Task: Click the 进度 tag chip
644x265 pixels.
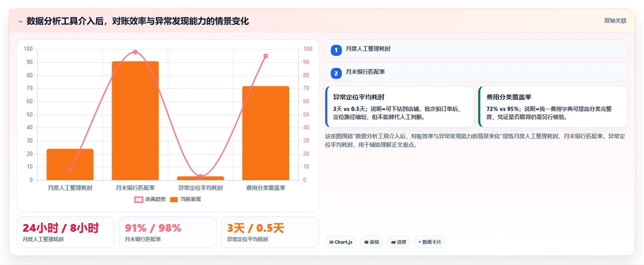Action: coord(399,242)
